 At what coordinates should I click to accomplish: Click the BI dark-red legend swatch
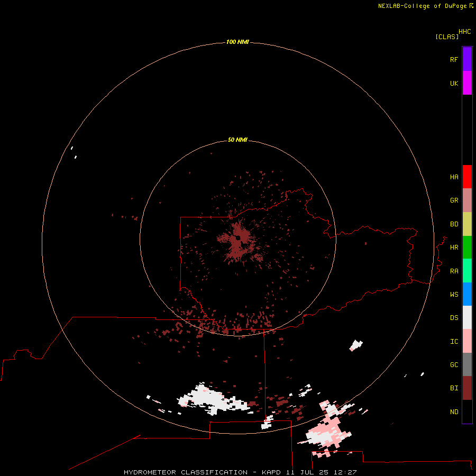(x=467, y=388)
